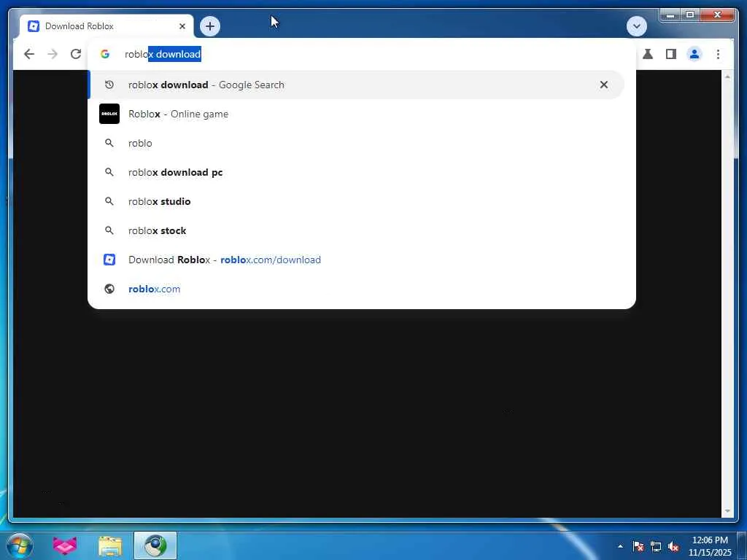Open the Chrome Labs flask icon
This screenshot has height=560, width=747.
648,54
